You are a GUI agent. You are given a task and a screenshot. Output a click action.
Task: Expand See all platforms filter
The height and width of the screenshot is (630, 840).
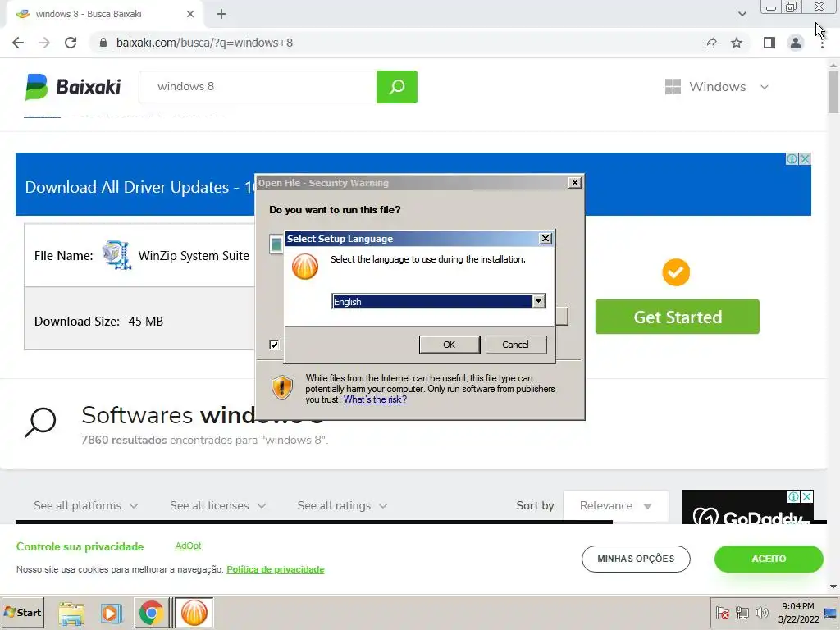tap(85, 505)
